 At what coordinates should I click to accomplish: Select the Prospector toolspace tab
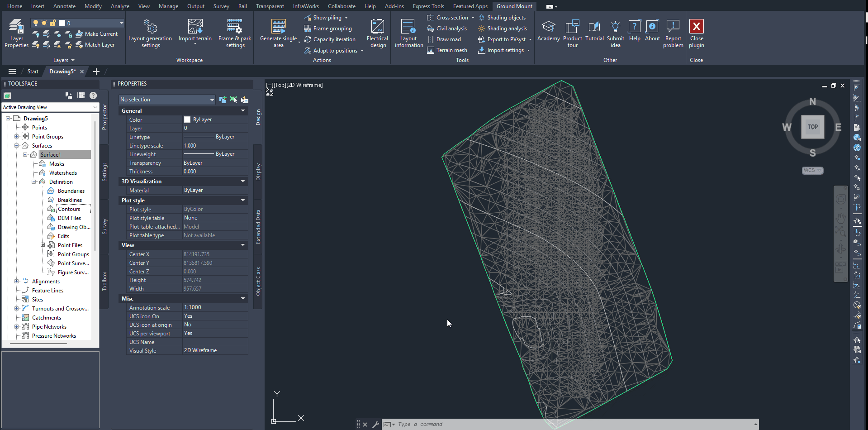(104, 117)
